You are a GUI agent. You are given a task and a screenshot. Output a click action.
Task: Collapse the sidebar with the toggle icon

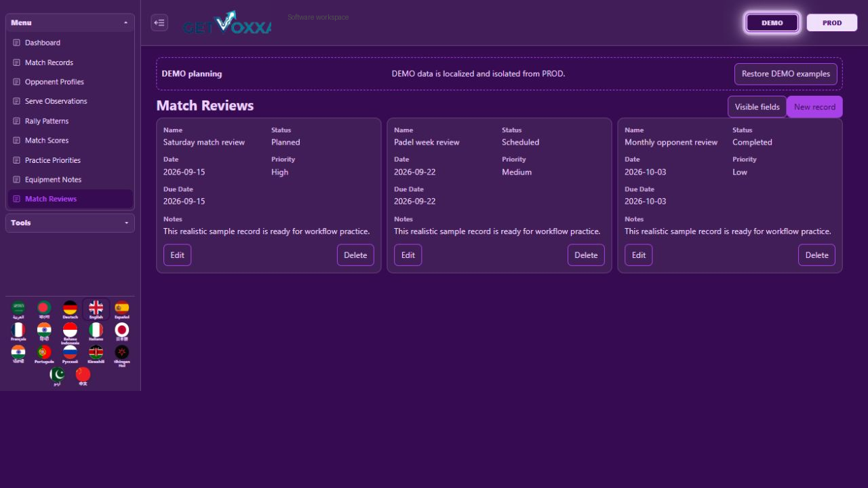click(x=159, y=22)
